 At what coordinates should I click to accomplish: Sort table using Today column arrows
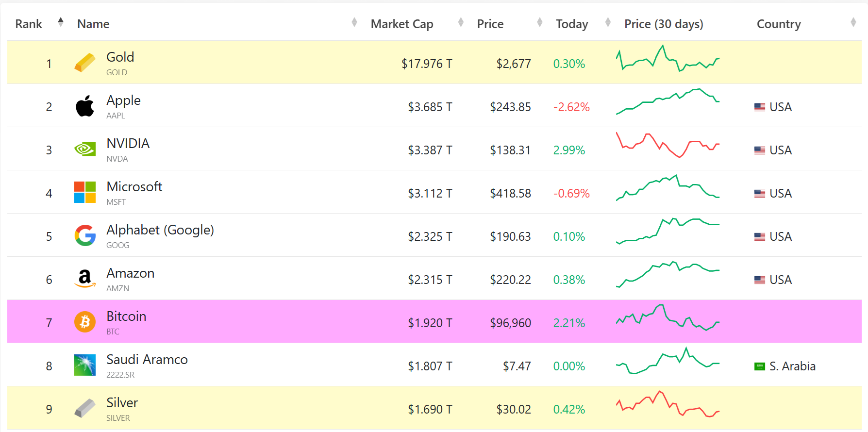(x=608, y=22)
